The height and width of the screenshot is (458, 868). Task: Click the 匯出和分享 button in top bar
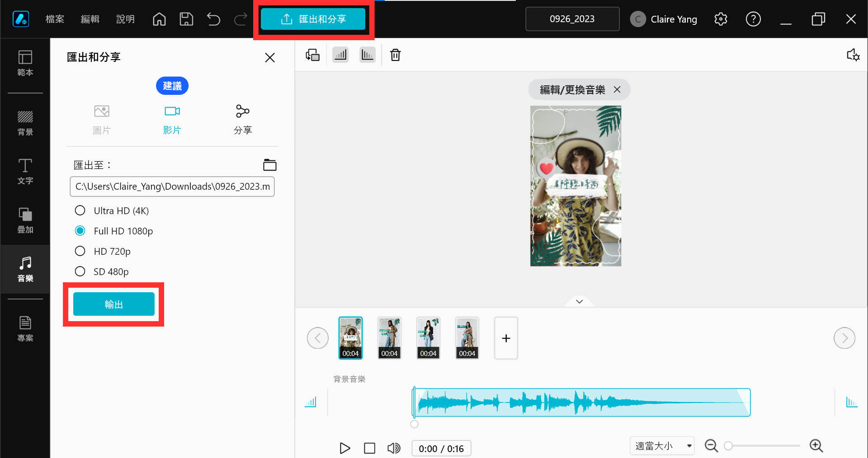(313, 19)
